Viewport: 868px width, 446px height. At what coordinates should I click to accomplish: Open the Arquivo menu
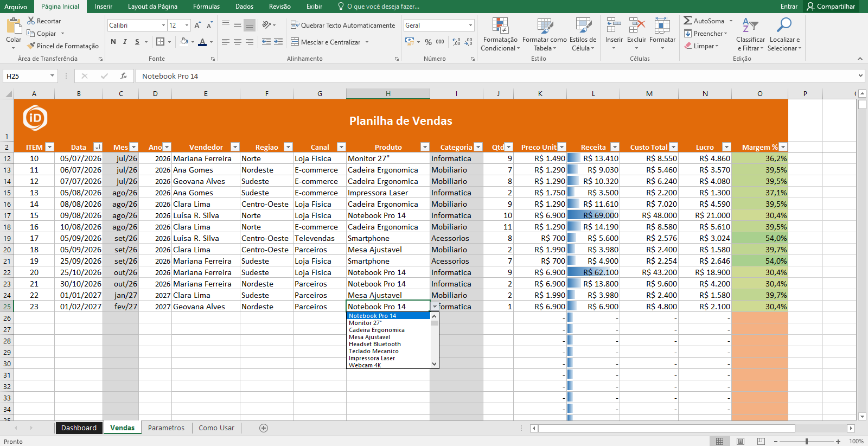click(x=16, y=7)
